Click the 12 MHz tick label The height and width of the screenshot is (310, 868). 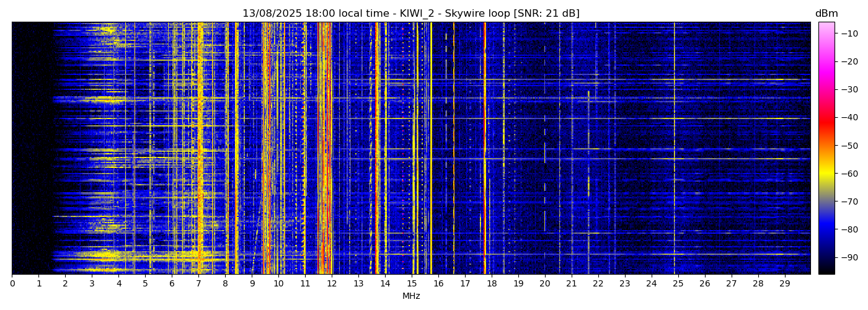(332, 284)
